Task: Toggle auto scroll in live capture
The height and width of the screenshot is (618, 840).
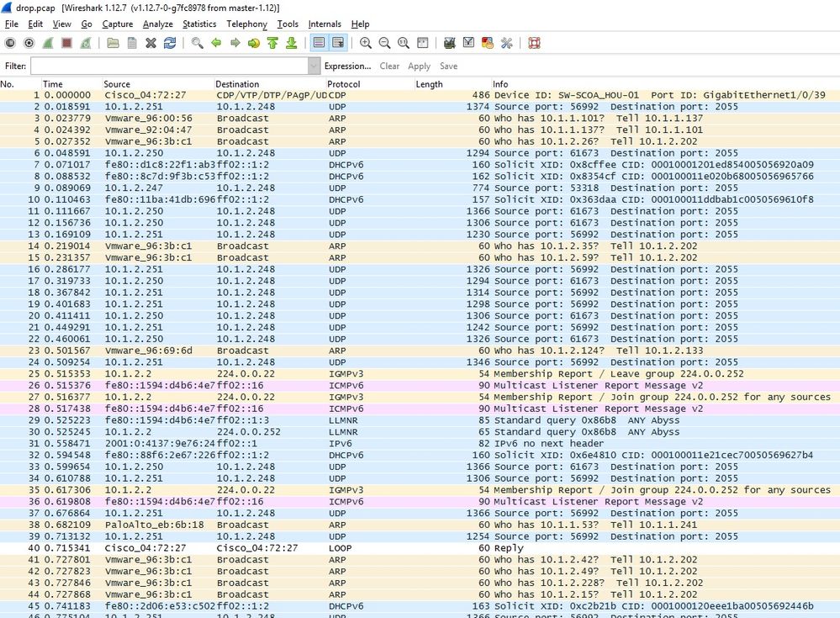Action: click(x=338, y=43)
